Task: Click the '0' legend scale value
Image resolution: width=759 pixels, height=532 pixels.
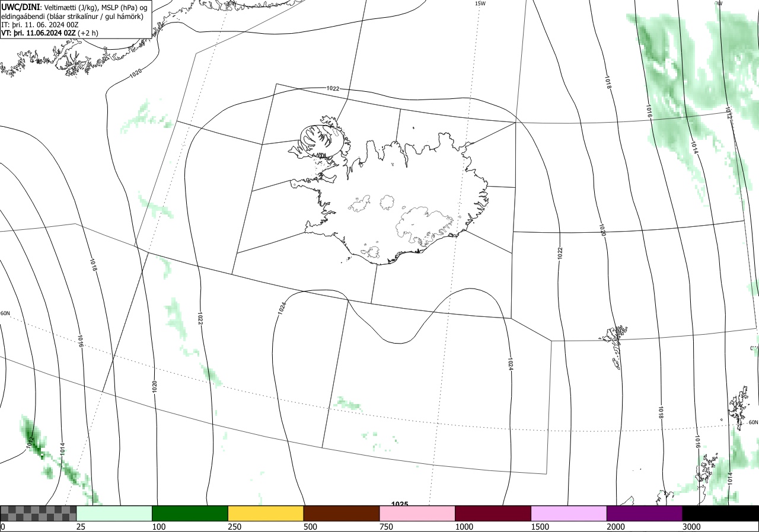Action: click(x=3, y=527)
